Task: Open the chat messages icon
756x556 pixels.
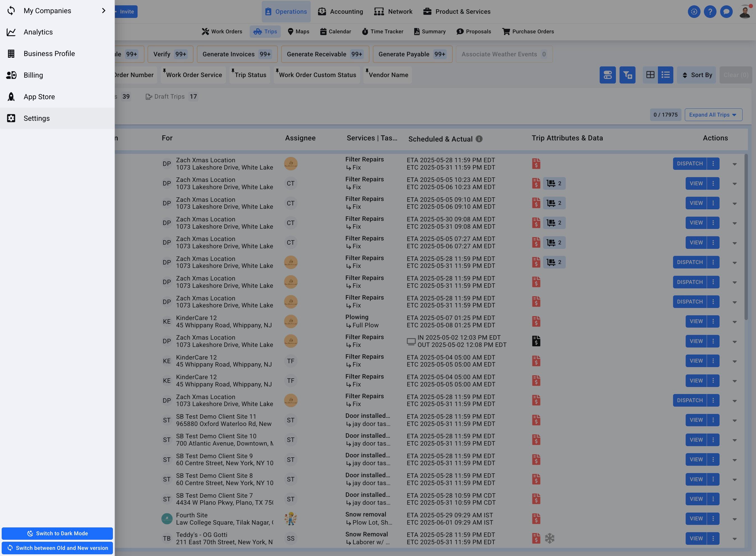Action: tap(726, 11)
